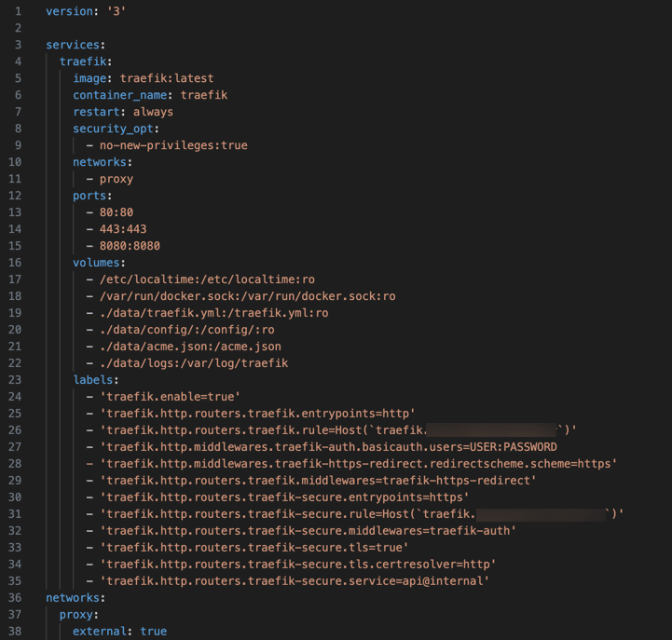The height and width of the screenshot is (640, 672).
Task: Click the 'networks' key on line 10
Action: coord(100,162)
